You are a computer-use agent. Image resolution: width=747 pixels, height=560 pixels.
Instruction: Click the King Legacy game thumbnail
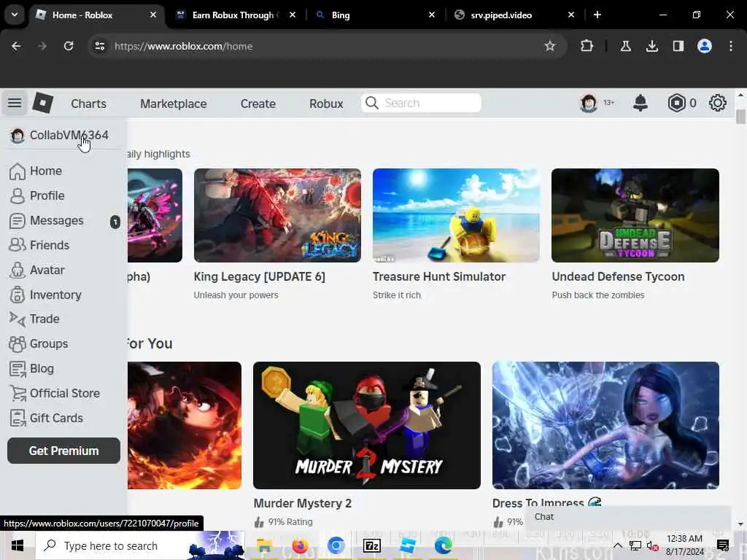[277, 215]
